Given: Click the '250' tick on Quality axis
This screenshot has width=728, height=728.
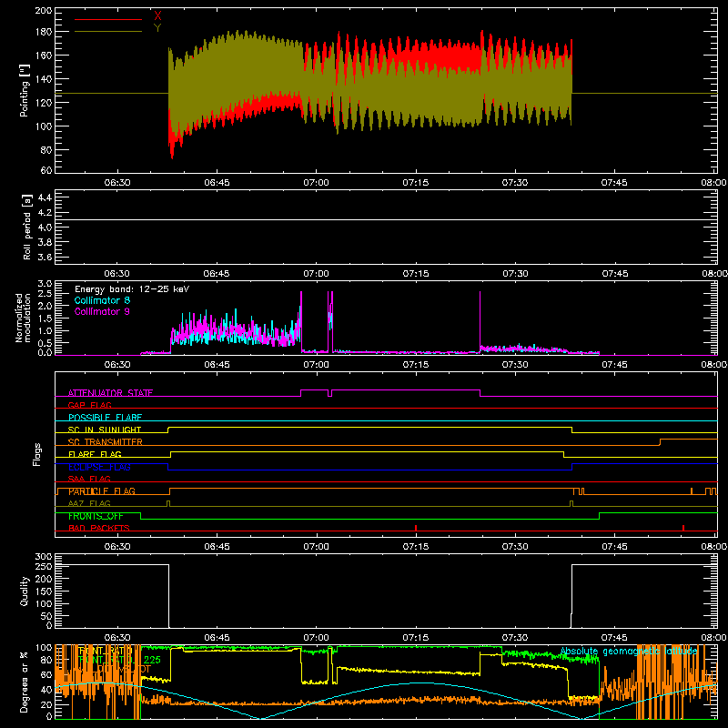Looking at the screenshot, I should tap(43, 566).
